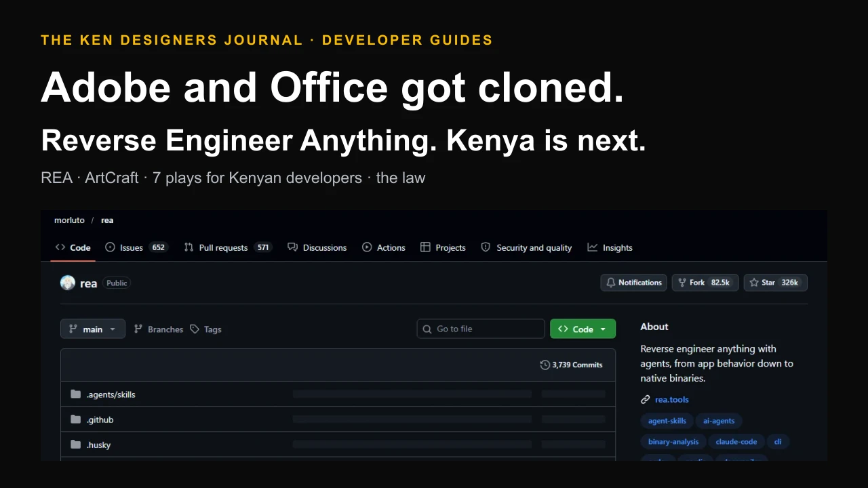The height and width of the screenshot is (488, 868).
Task: Click the Discussions speech bubble icon
Action: click(292, 247)
